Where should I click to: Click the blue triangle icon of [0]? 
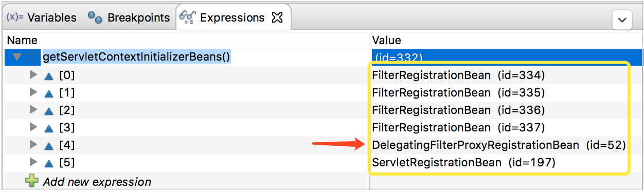[49, 76]
